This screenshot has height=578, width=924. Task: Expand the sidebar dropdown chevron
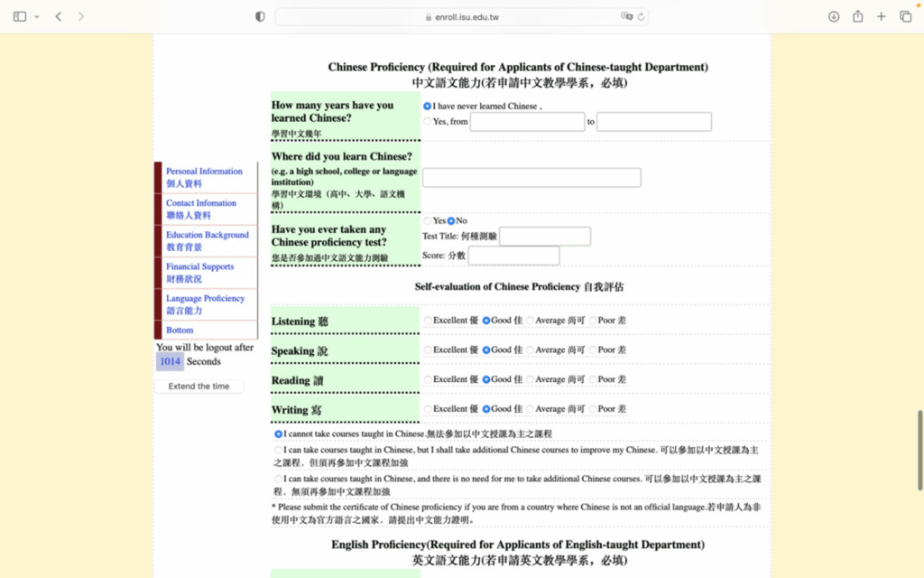point(37,16)
